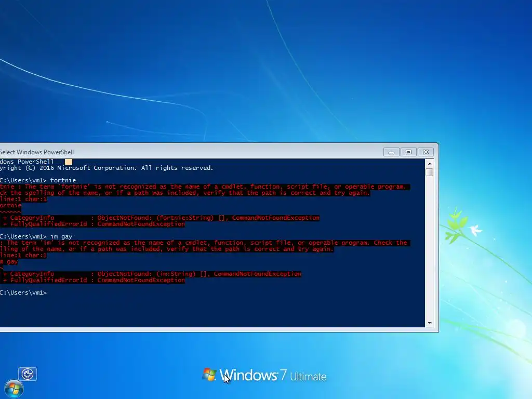Click the error line mentioning 'im' is not recognized

click(205, 243)
